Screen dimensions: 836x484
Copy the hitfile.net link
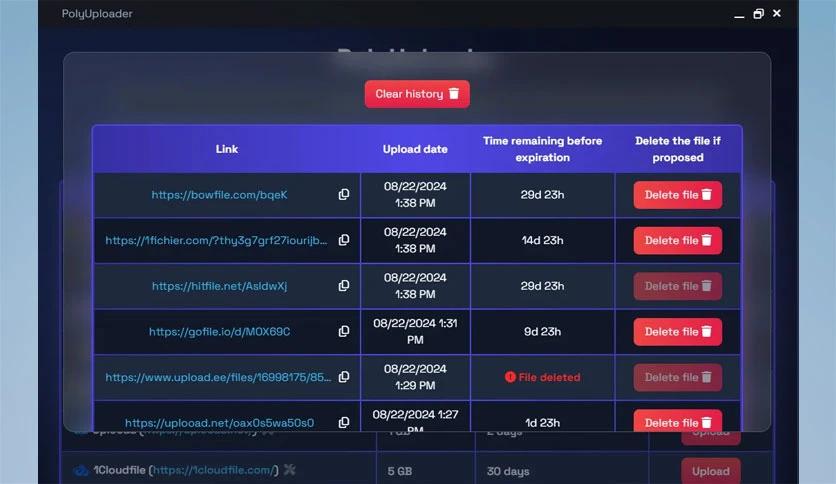pos(344,286)
